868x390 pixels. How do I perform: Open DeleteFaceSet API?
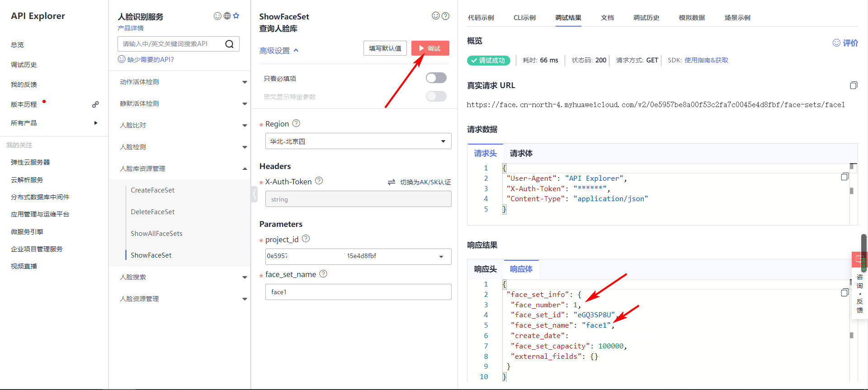(152, 212)
